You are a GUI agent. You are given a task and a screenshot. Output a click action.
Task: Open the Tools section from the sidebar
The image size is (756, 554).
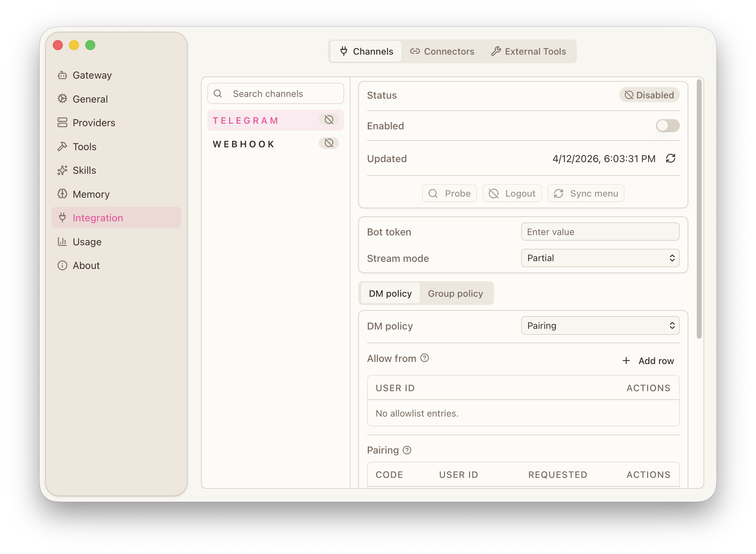[84, 146]
